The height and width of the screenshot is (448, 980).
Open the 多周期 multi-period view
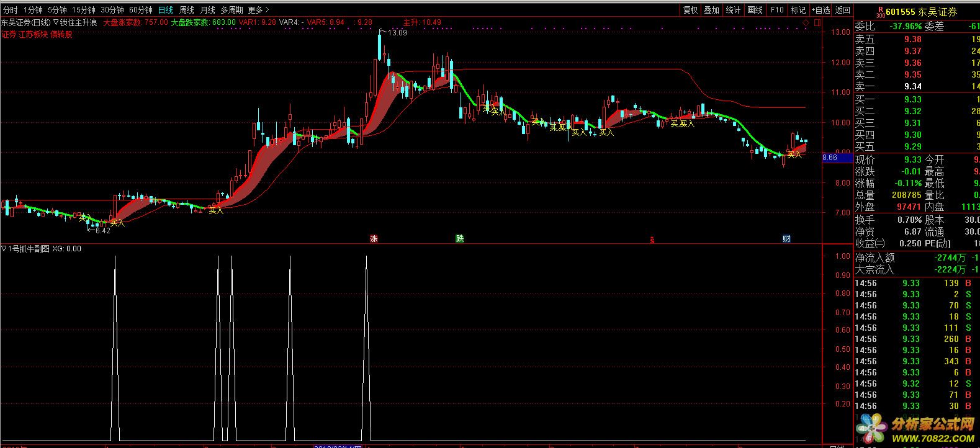232,10
